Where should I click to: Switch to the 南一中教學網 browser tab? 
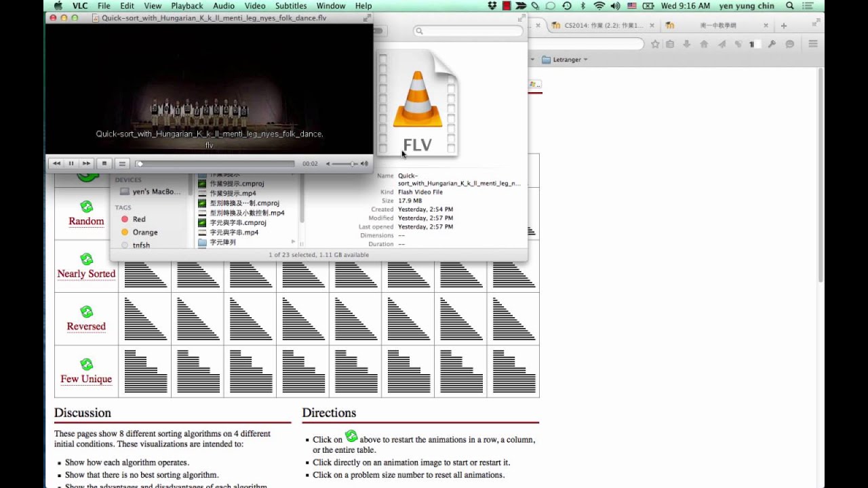coord(718,25)
